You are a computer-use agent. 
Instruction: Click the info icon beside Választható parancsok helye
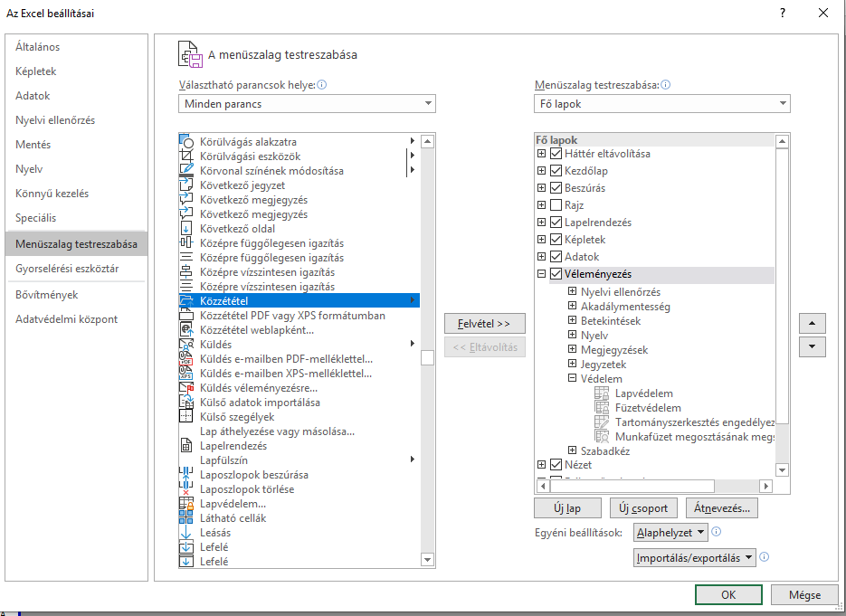321,85
